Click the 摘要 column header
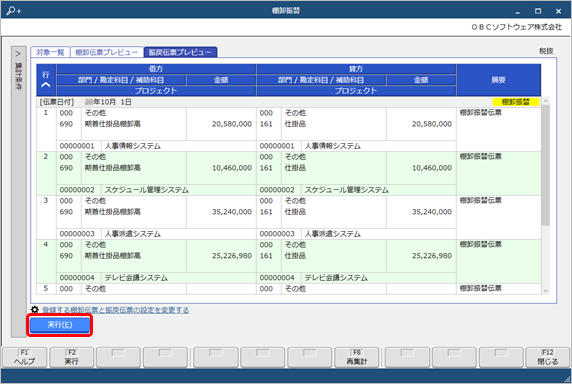572x384 pixels. 498,80
